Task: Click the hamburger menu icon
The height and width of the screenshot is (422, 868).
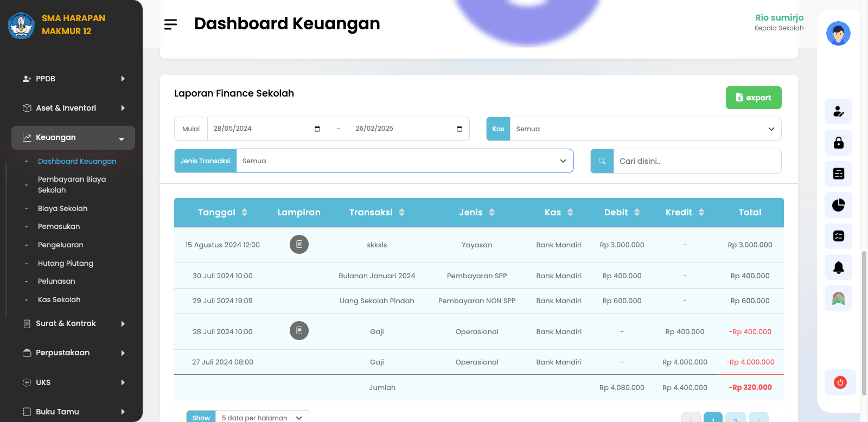Action: (170, 24)
